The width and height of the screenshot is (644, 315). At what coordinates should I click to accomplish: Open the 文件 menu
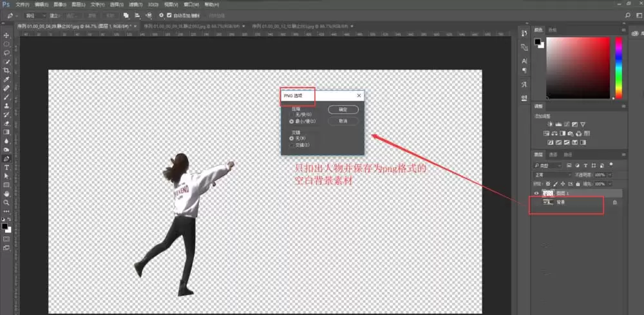click(x=22, y=4)
